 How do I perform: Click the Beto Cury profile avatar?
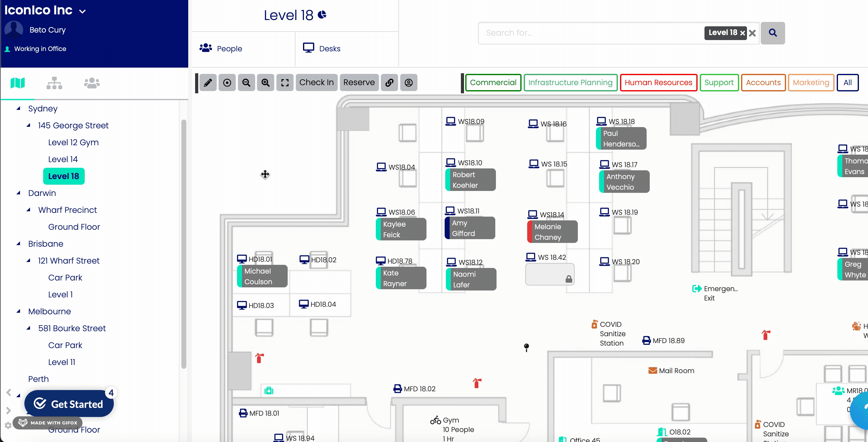click(13, 30)
